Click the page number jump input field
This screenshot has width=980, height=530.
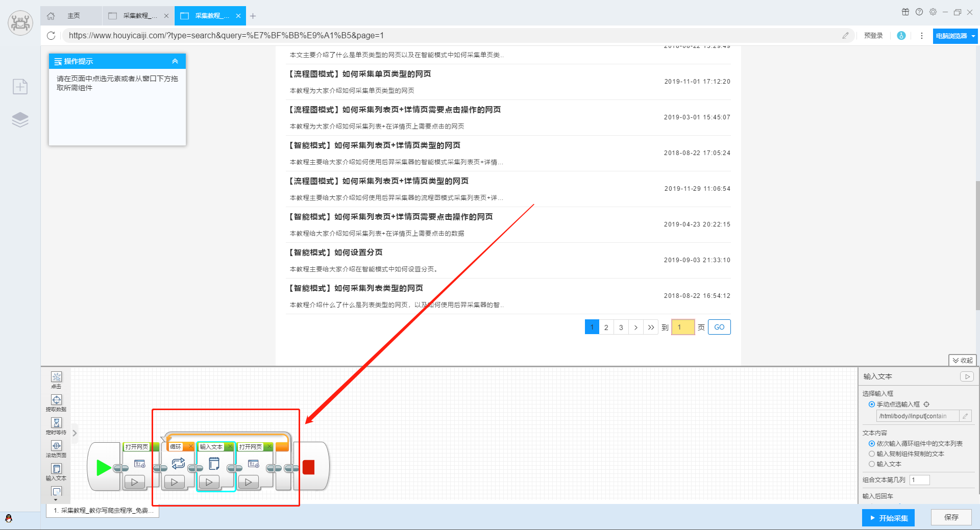pyautogui.click(x=683, y=327)
